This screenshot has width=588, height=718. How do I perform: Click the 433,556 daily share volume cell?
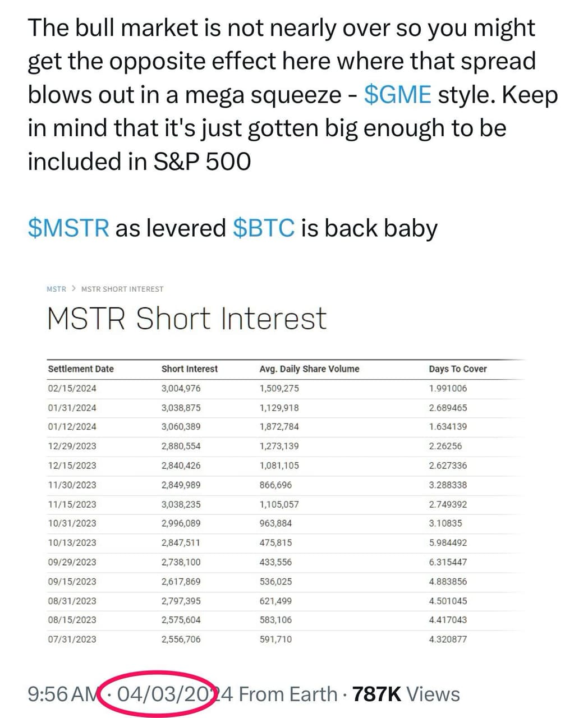[x=275, y=562]
